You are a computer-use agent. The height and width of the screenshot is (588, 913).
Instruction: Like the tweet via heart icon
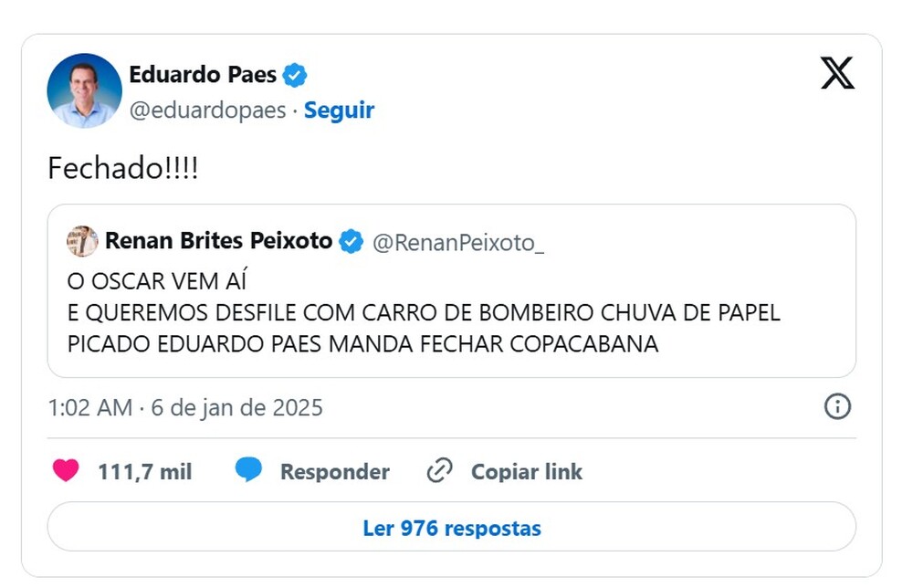coord(67,471)
